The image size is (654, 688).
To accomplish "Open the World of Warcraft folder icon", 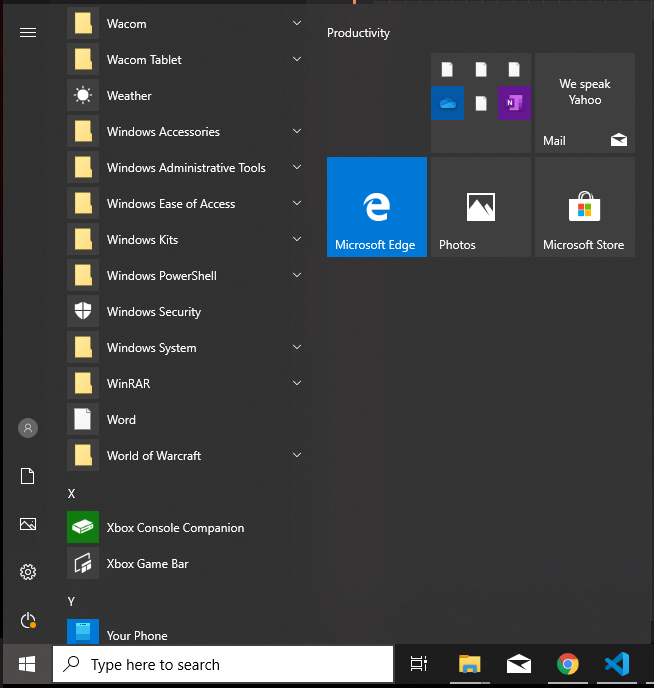I will [83, 455].
